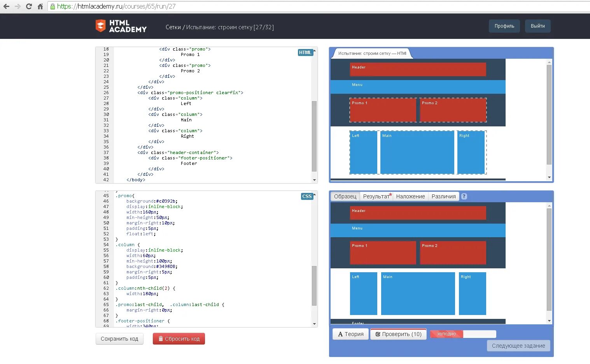Viewport: 590px width, 364px height.
Task: Click the HTML Academy logo
Action: pyautogui.click(x=121, y=26)
